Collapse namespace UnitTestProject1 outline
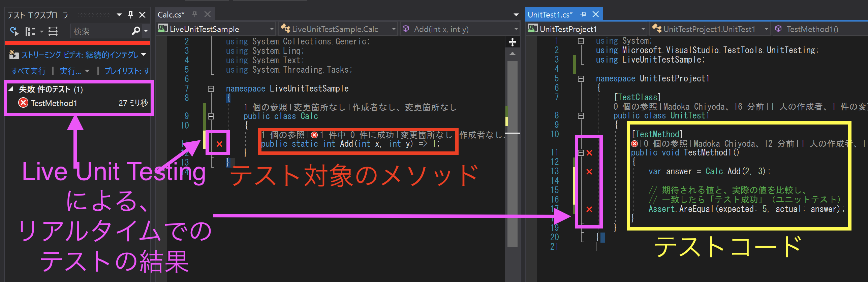Image resolution: width=868 pixels, height=282 pixels. click(x=581, y=79)
